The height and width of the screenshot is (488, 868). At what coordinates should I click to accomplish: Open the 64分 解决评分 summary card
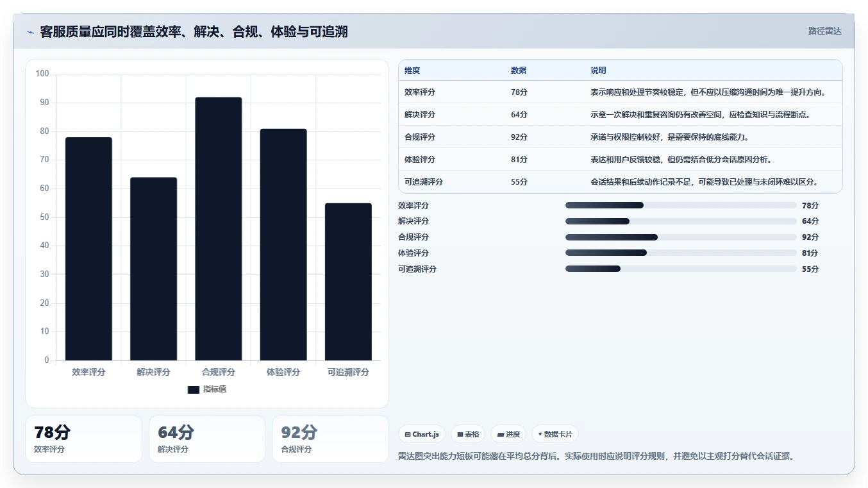(x=207, y=439)
